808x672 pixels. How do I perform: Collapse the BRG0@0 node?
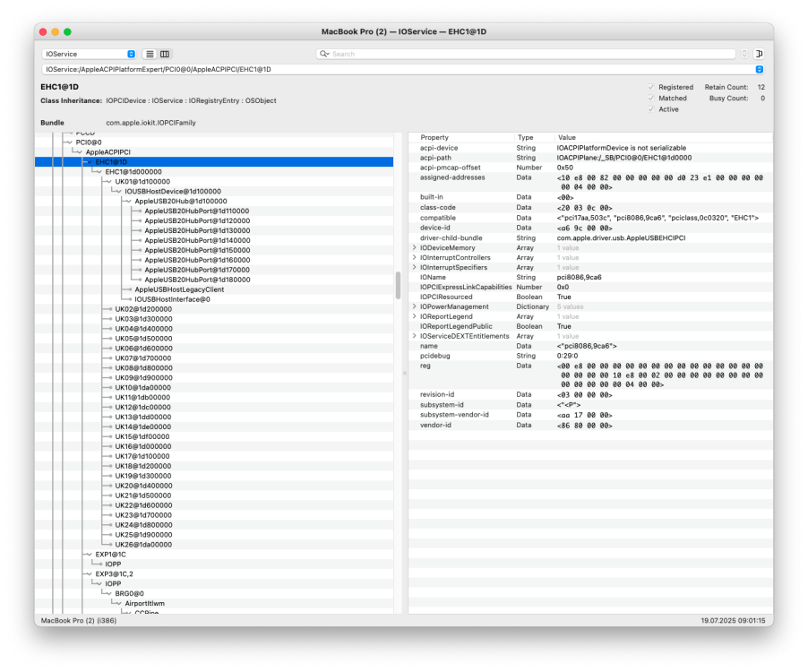point(108,594)
